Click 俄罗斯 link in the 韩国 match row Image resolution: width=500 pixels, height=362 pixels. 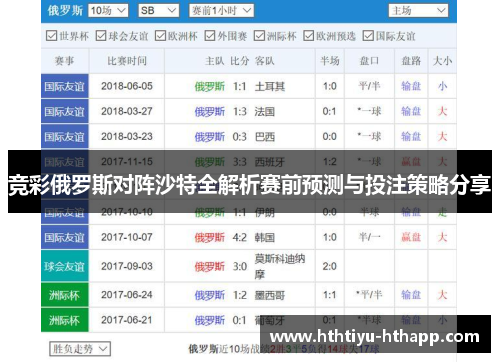tap(210, 237)
